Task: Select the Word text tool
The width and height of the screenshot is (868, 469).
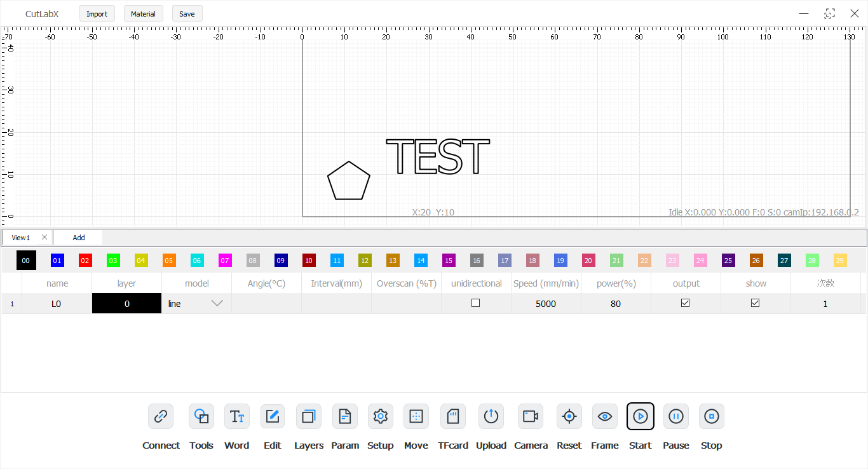Action: [x=236, y=416]
